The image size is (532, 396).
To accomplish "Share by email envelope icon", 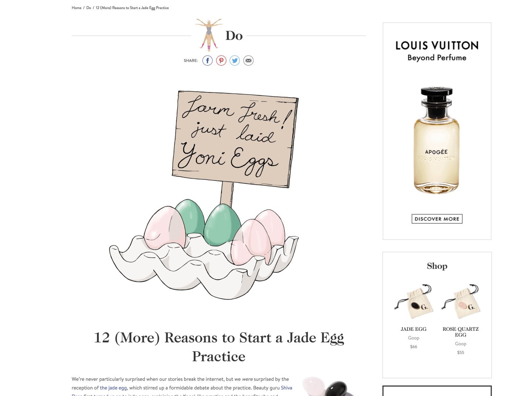I will click(x=248, y=60).
